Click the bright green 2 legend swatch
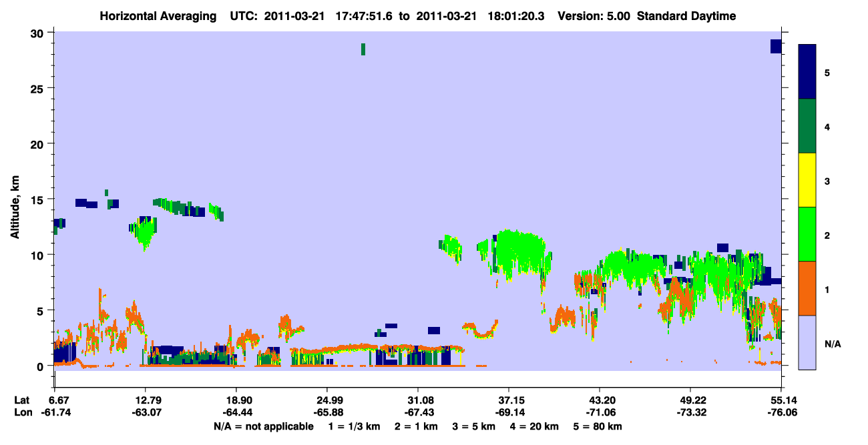 (x=807, y=234)
